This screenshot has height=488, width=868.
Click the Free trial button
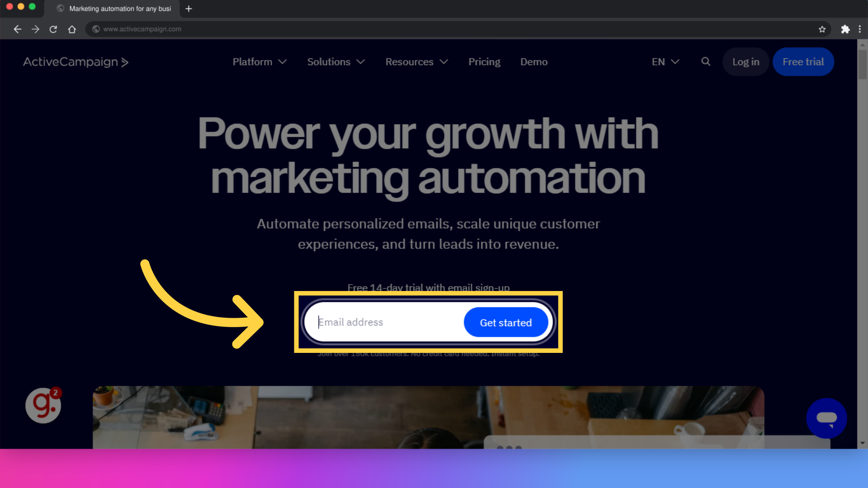click(803, 61)
